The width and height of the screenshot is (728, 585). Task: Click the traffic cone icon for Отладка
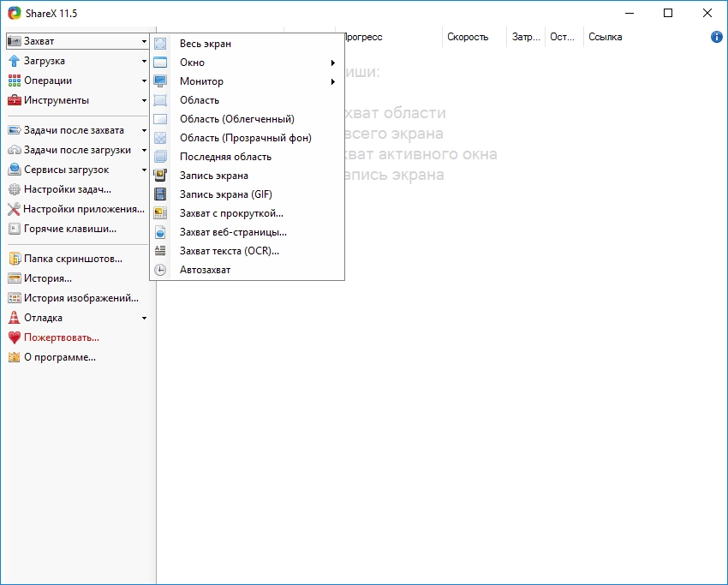pos(15,318)
